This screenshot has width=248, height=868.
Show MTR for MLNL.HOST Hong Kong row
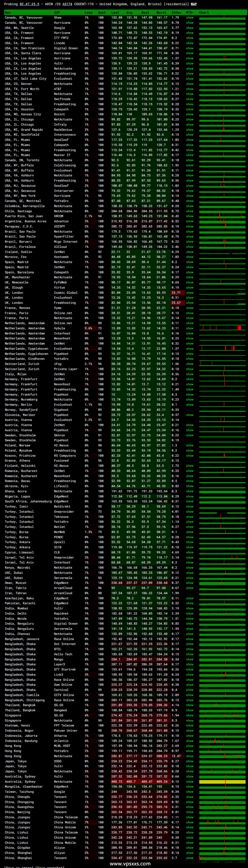[x=190, y=746]
